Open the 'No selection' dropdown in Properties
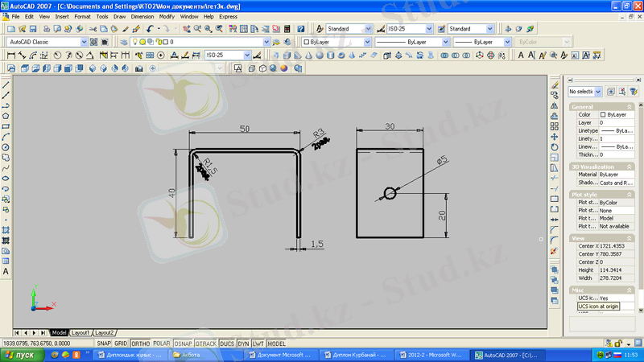Viewport: 644px width, 362px height. (x=599, y=92)
